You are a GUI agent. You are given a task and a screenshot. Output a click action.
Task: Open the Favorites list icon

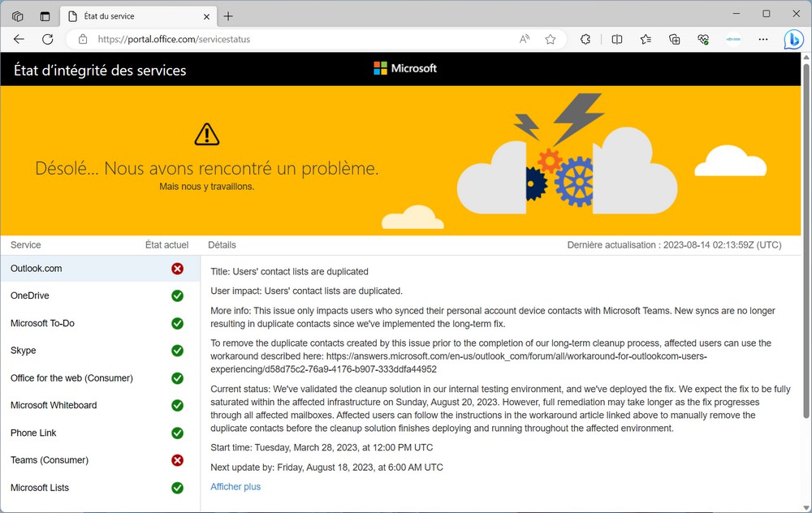646,39
